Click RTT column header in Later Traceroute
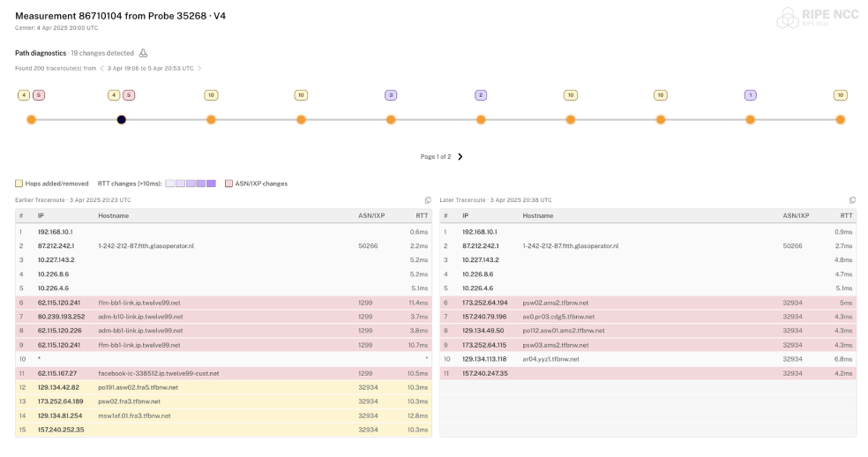The image size is (868, 457). click(x=846, y=215)
